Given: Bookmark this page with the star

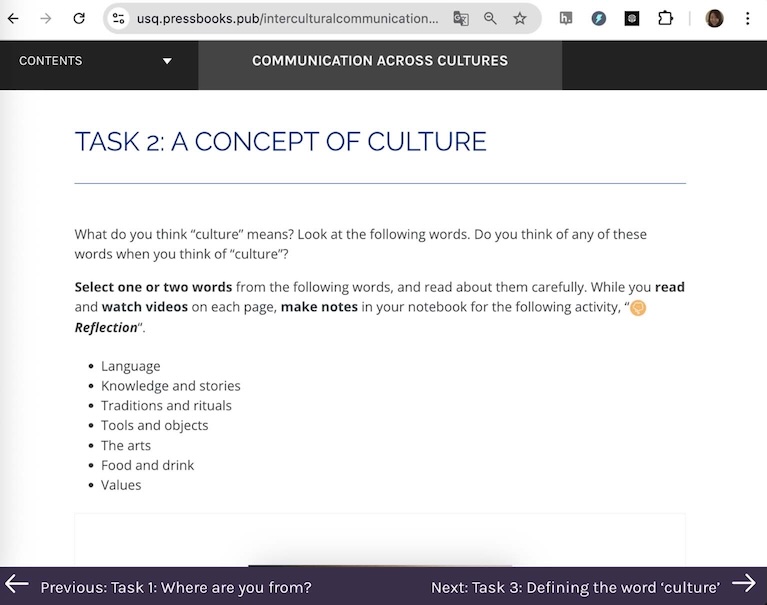Looking at the screenshot, I should point(520,18).
